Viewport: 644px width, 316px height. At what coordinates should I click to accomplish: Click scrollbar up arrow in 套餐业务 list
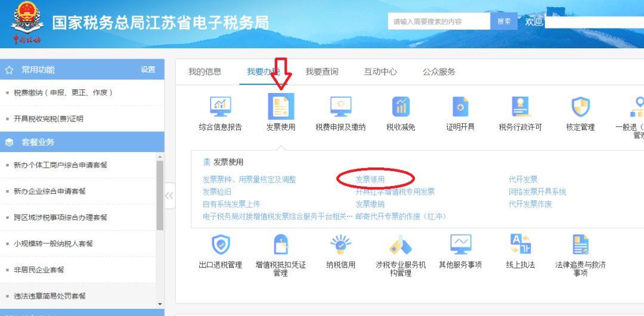160,156
